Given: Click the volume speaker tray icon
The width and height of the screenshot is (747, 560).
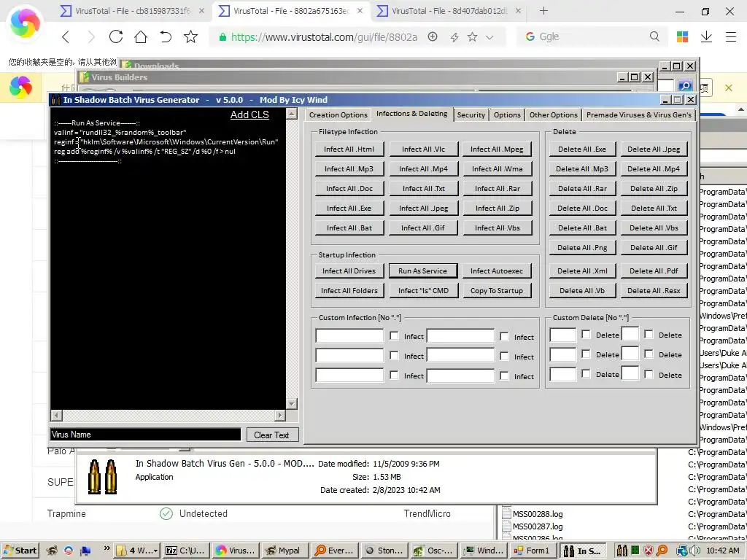Looking at the screenshot, I should point(694,551).
